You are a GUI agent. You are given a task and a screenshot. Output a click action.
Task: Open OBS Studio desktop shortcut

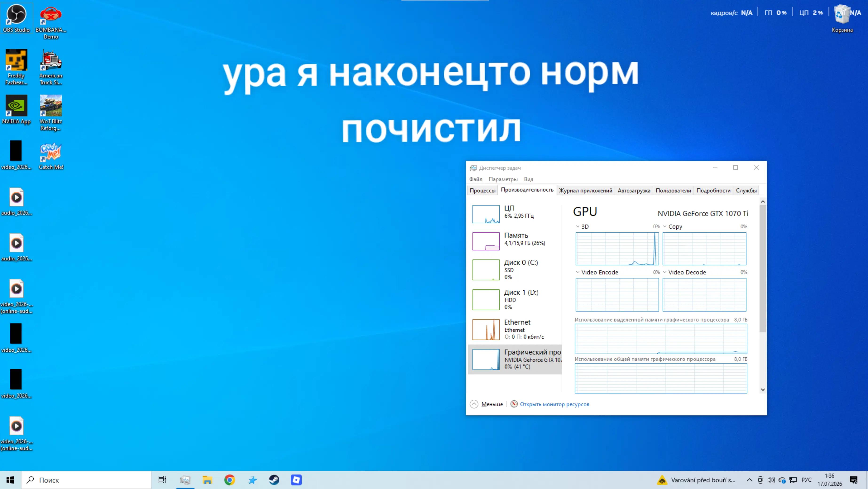(x=16, y=19)
